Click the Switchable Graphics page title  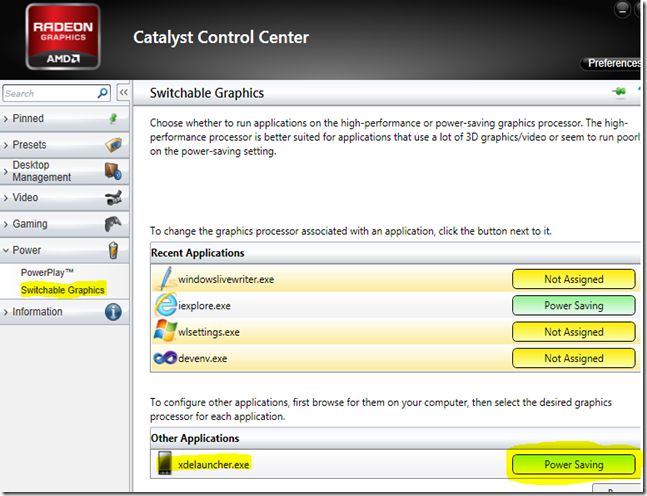[207, 93]
